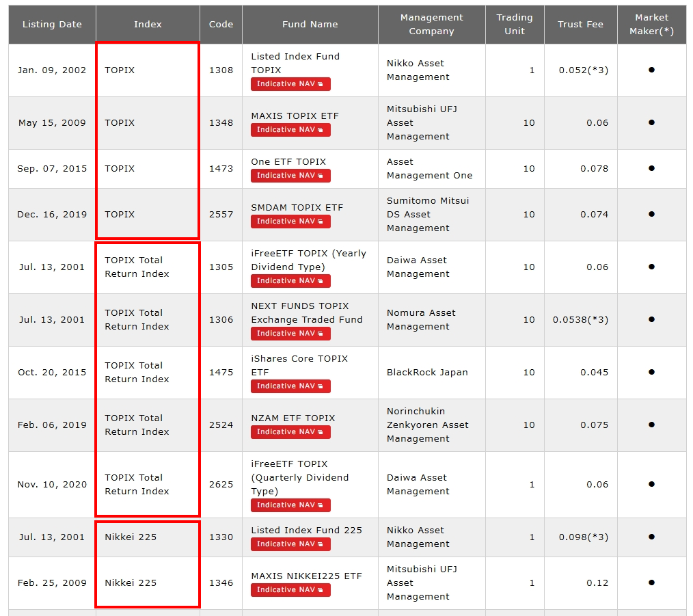Select fund code 2557

pyautogui.click(x=221, y=215)
